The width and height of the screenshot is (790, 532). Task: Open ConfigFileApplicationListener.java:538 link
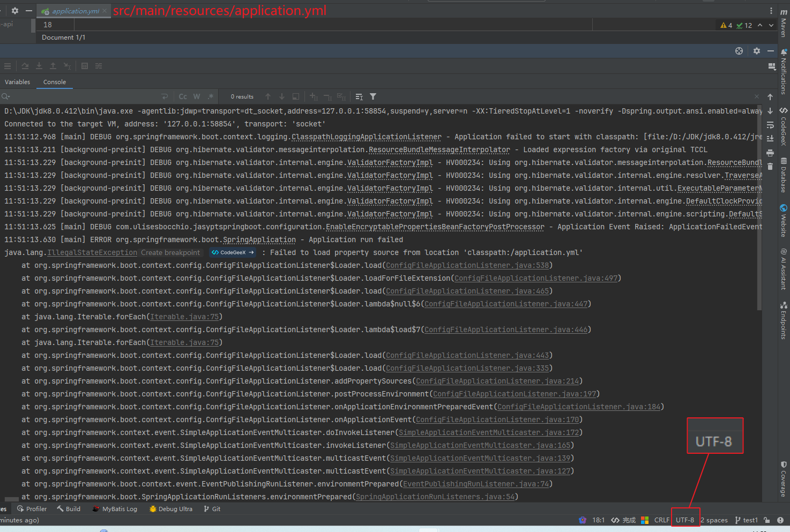467,265
